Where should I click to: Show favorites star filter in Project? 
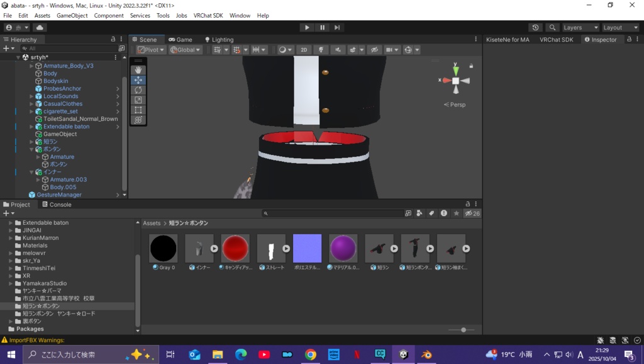pyautogui.click(x=457, y=213)
